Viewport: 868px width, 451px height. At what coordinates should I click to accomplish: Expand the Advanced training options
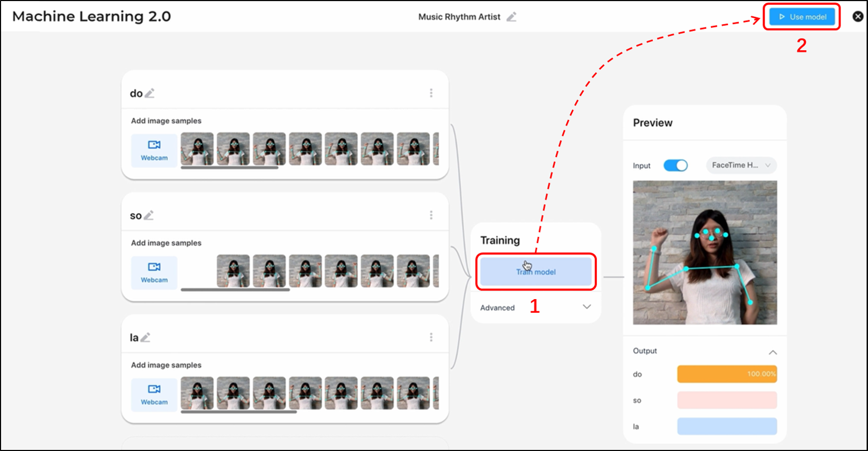[586, 307]
